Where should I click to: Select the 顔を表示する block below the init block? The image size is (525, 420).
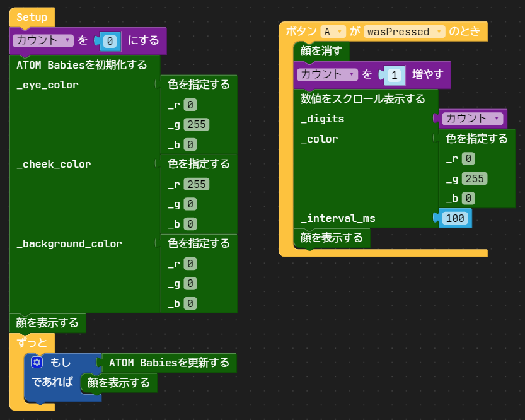point(47,323)
